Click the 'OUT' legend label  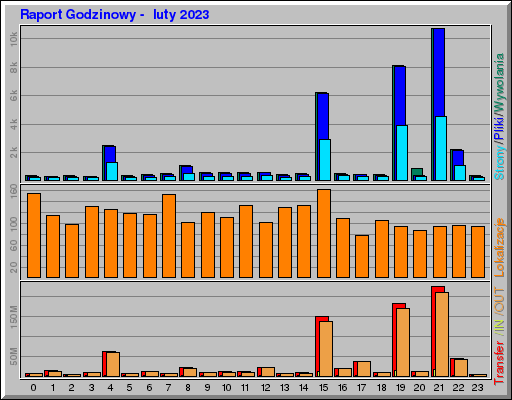(x=499, y=300)
